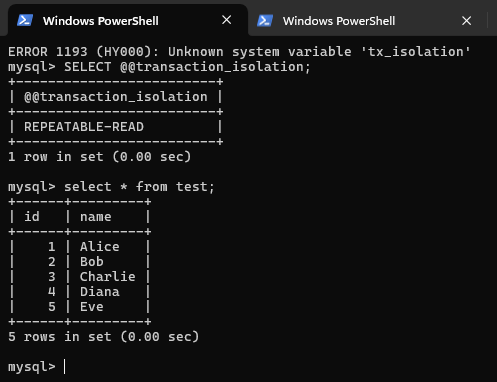Close the inactive second PowerShell tab
497x382 pixels.
tap(467, 21)
